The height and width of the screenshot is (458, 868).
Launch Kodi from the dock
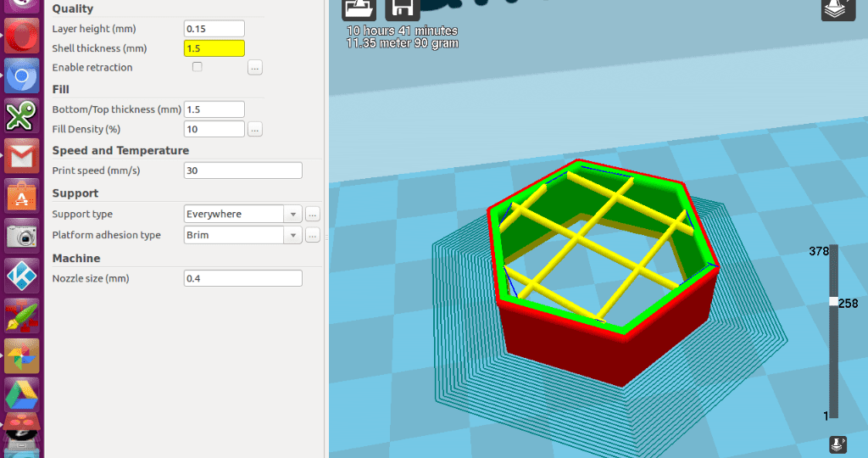tap(22, 276)
